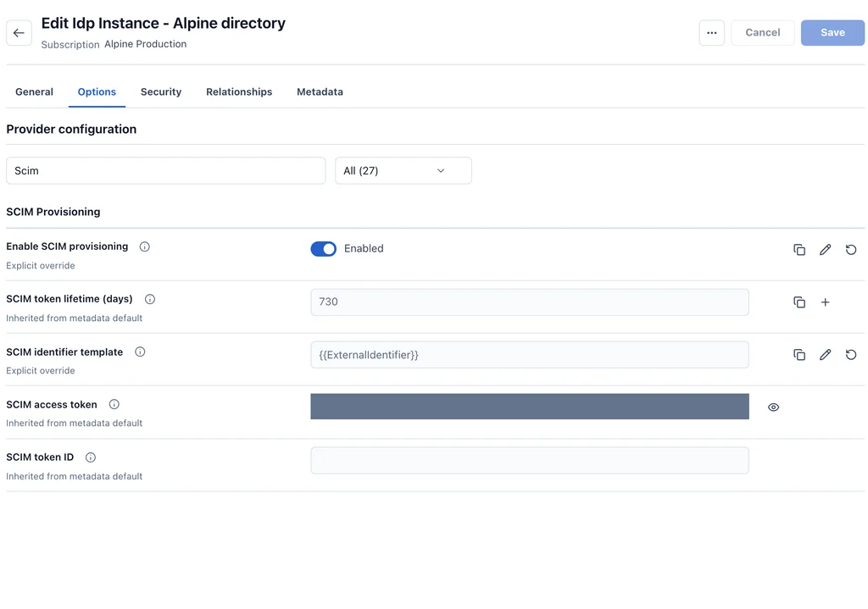Viewport: 868px width, 609px height.
Task: Save the Idp instance changes
Action: [x=832, y=33]
